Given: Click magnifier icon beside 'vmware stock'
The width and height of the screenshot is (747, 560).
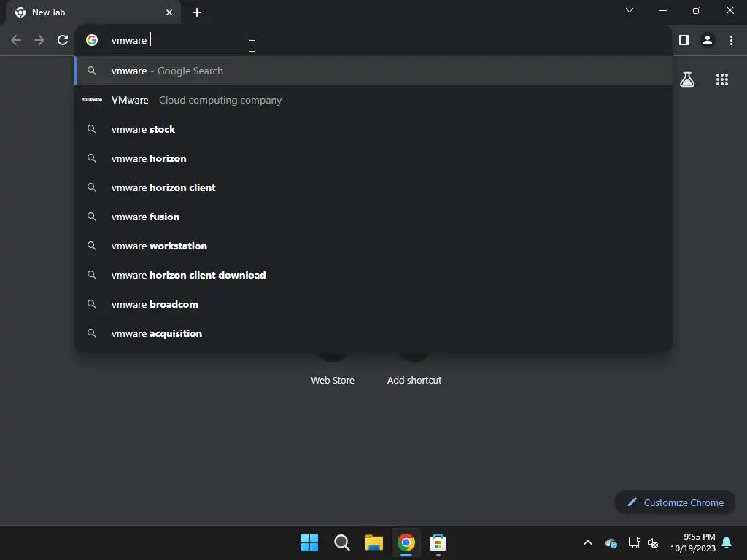Looking at the screenshot, I should (x=92, y=129).
